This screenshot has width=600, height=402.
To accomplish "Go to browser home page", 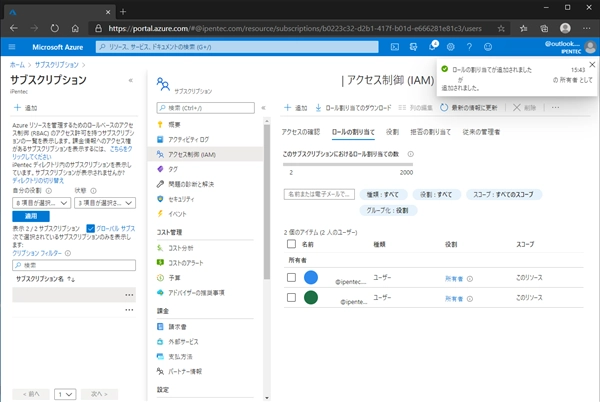I will [x=75, y=28].
